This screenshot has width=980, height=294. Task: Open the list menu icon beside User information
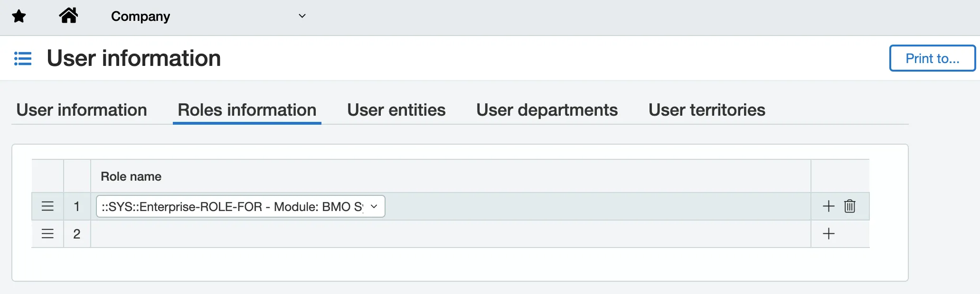23,58
